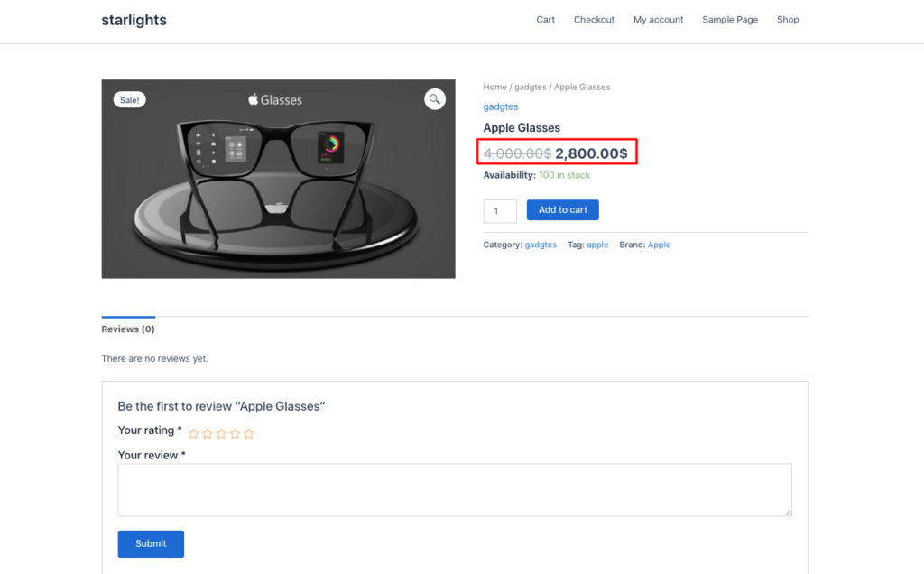Click the apple tag link
This screenshot has height=574, width=924.
click(x=597, y=244)
